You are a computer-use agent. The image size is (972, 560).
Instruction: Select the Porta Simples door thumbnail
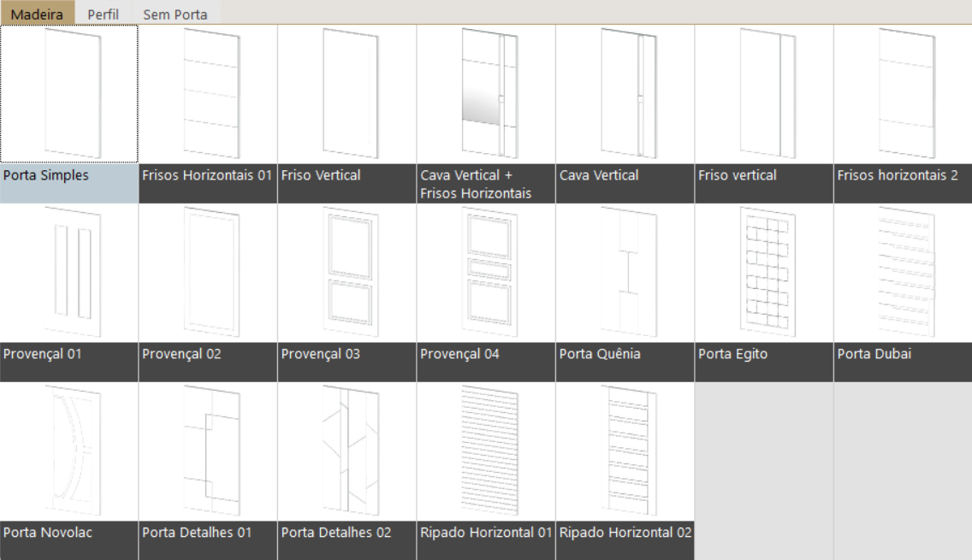tap(69, 93)
